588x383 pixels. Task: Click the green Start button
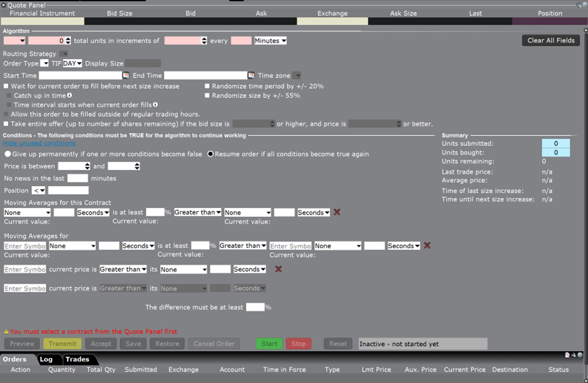[269, 343]
